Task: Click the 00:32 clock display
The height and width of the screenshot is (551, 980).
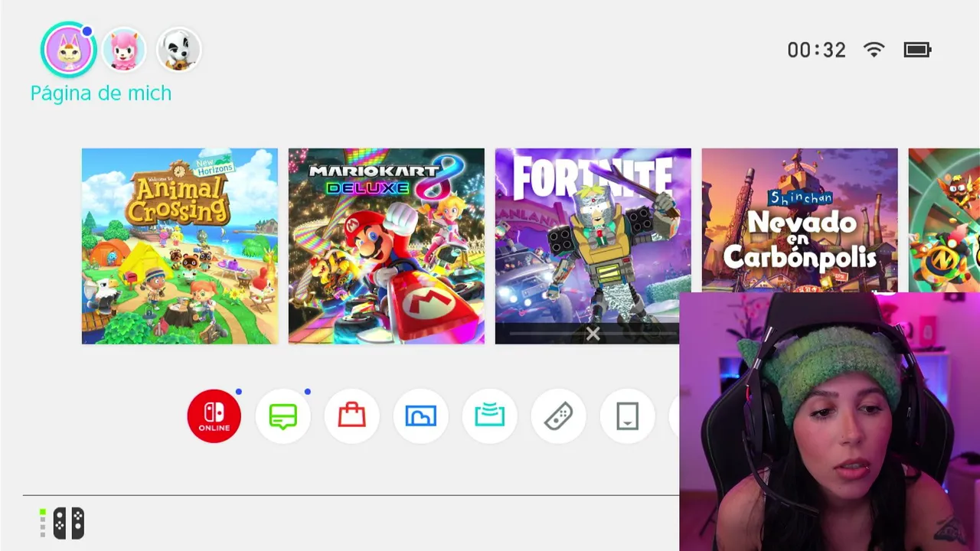Action: point(817,50)
